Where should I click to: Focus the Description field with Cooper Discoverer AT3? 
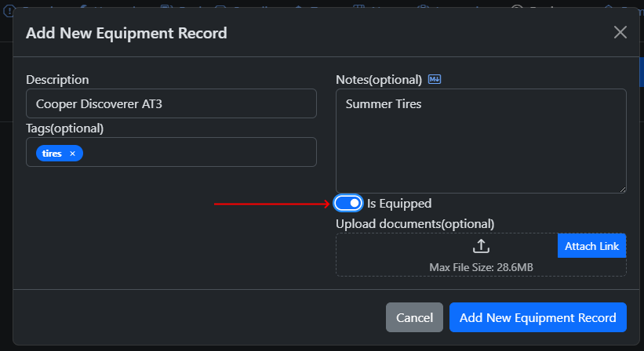click(x=171, y=103)
